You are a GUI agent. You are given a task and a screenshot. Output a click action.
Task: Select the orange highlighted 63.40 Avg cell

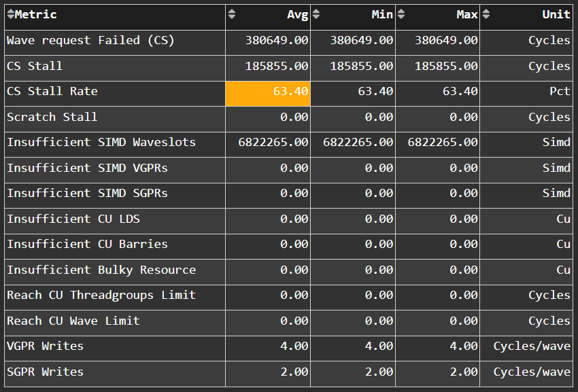[268, 92]
